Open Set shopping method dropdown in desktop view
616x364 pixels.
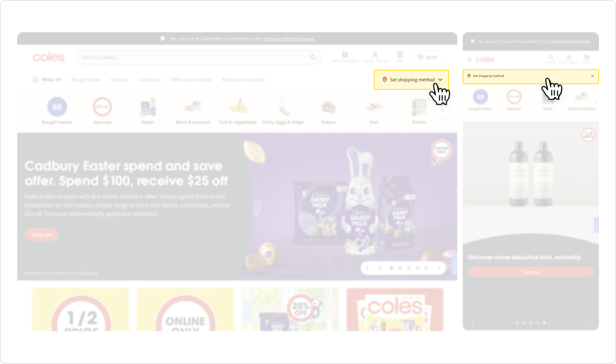[x=411, y=80]
